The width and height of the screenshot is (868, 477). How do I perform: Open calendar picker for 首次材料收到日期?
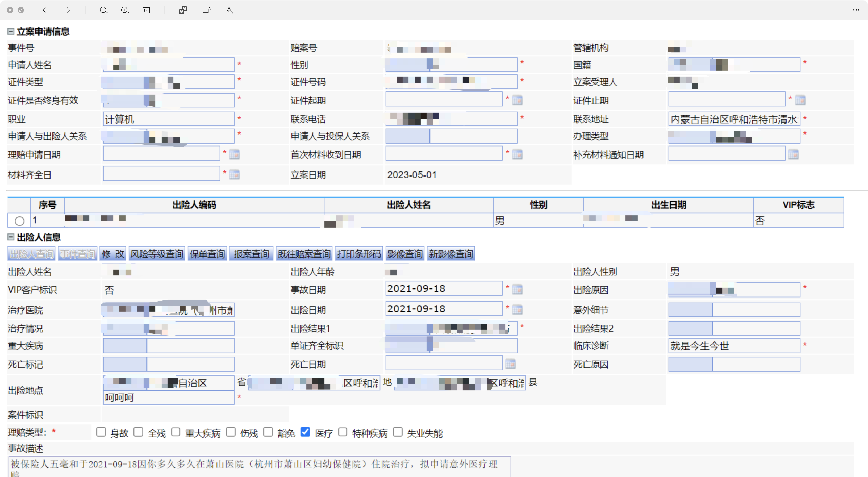[517, 154]
